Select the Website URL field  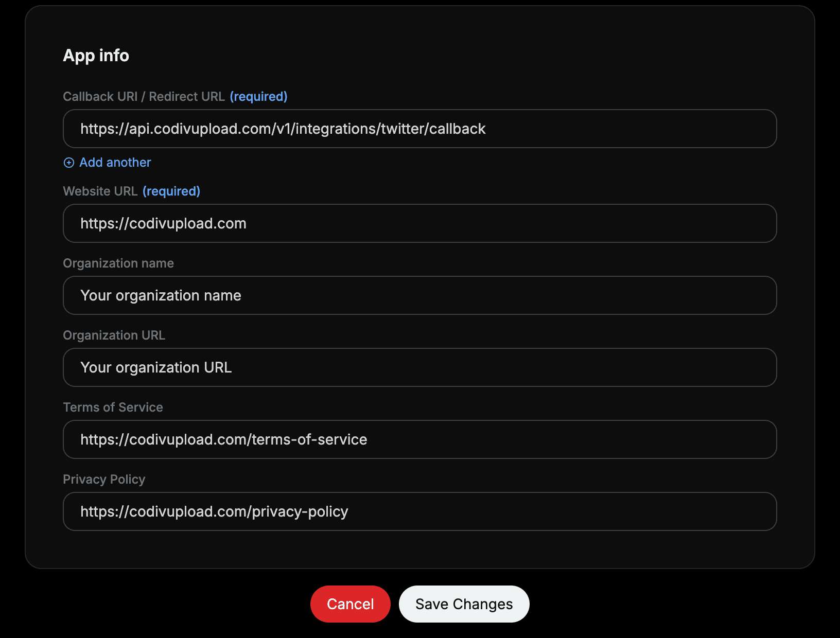(x=419, y=223)
